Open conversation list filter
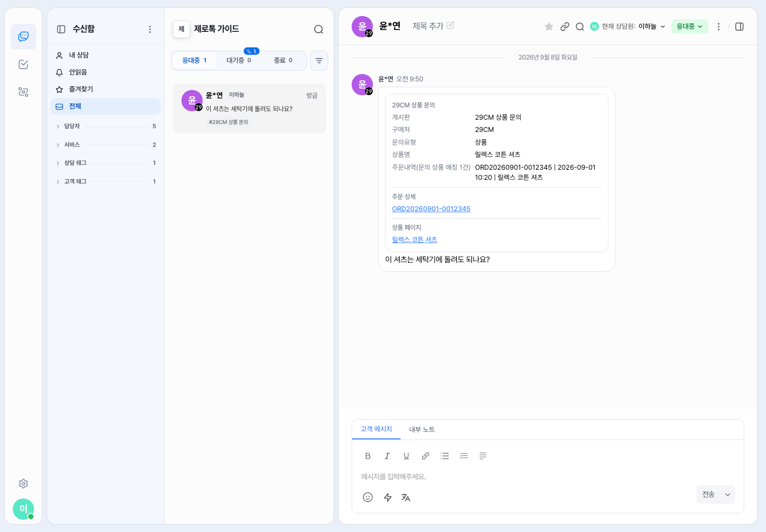The image size is (766, 532). [319, 61]
